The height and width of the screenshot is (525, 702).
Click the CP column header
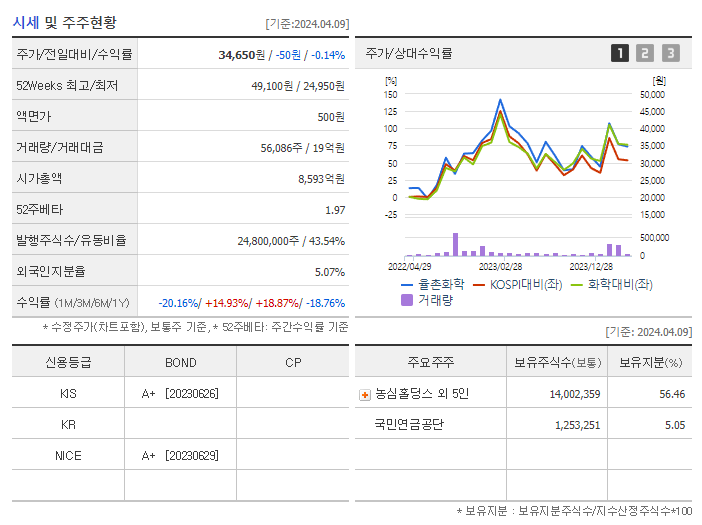(x=293, y=363)
